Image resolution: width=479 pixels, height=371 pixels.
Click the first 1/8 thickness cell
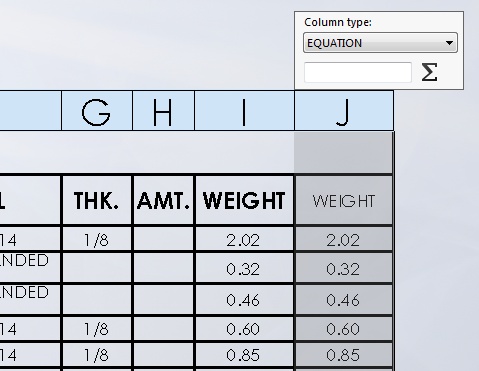coord(97,239)
